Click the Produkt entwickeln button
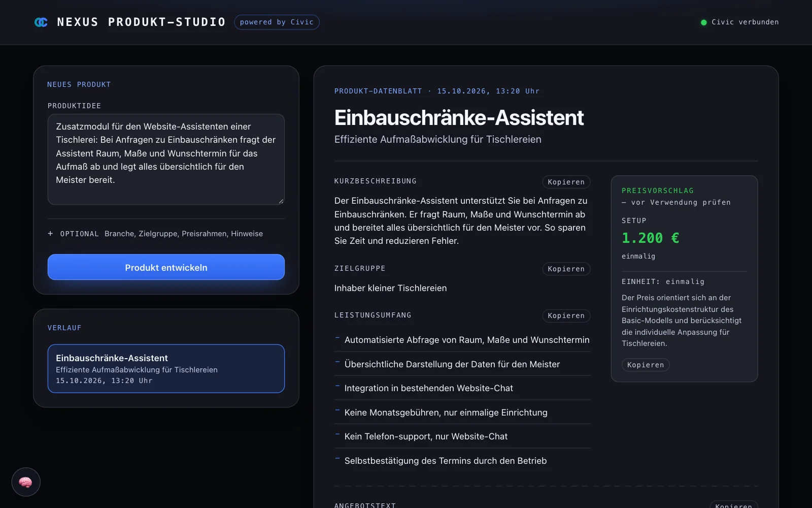This screenshot has height=508, width=812. pyautogui.click(x=166, y=267)
